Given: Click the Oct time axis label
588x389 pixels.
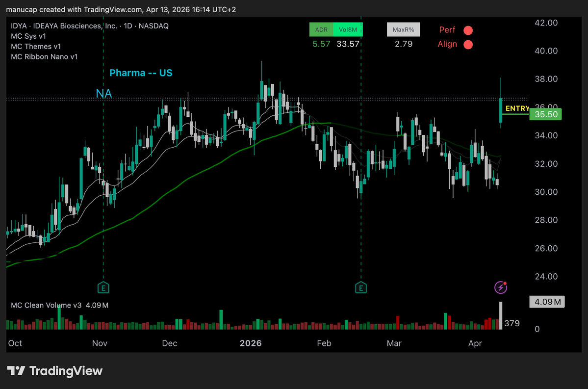Looking at the screenshot, I should (x=15, y=343).
